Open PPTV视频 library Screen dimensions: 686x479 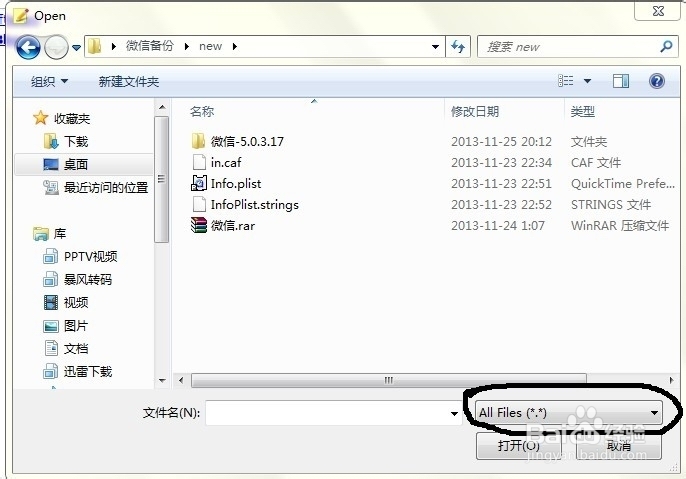[91, 256]
